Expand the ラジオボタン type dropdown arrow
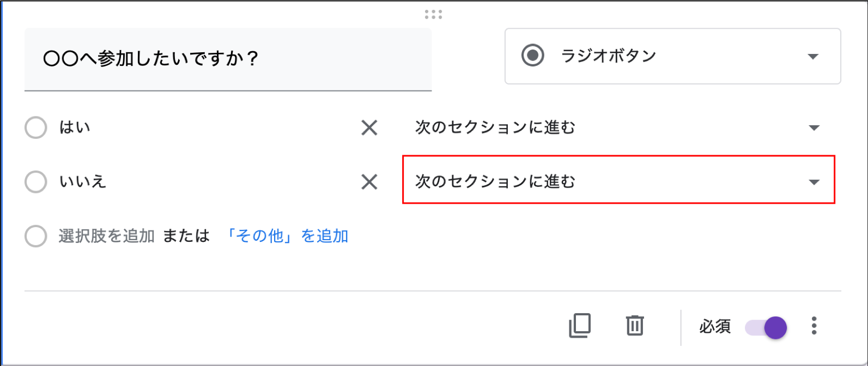The image size is (868, 366). 814,57
